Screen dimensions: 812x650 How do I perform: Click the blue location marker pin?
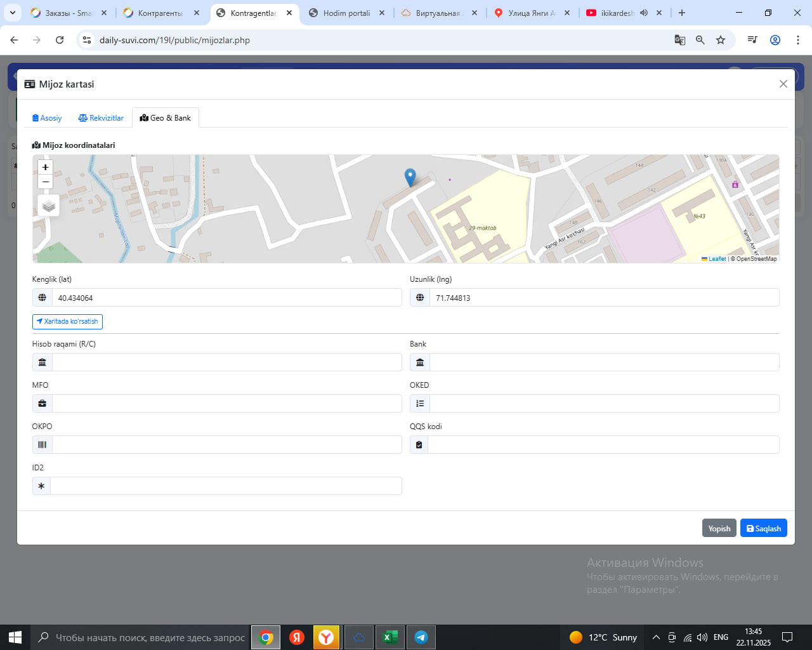(410, 177)
